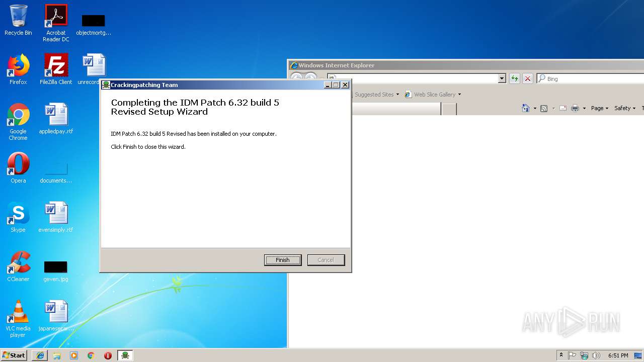Click the volume speaker tray icon

pos(596,355)
